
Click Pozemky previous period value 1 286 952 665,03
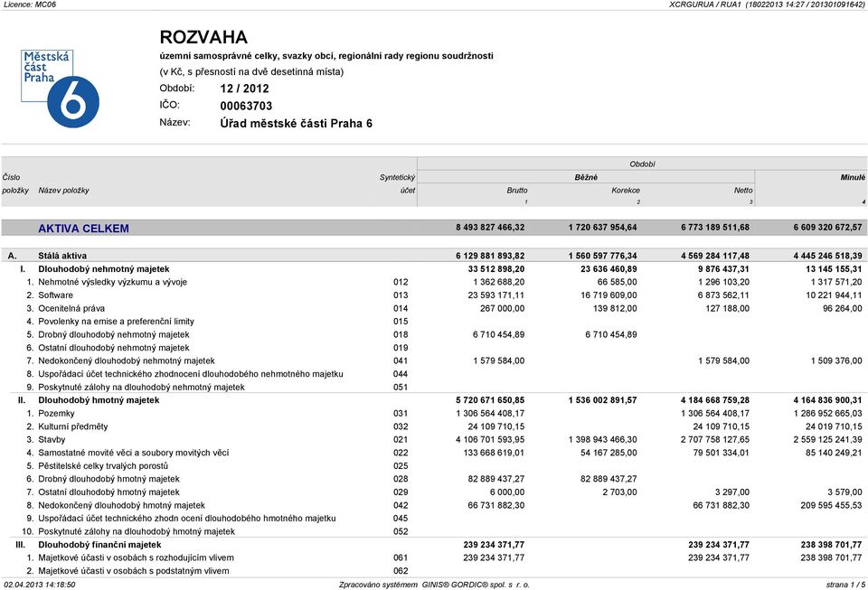click(x=827, y=414)
